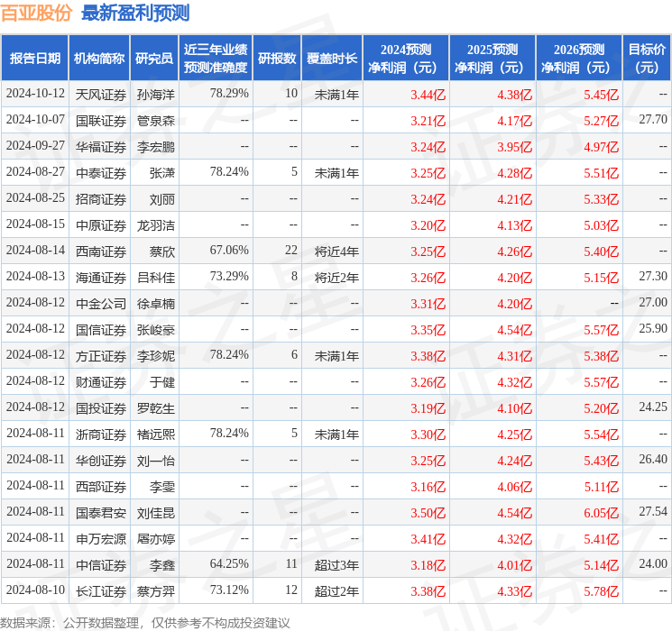Click the 64.25% accuracy value

point(229,563)
